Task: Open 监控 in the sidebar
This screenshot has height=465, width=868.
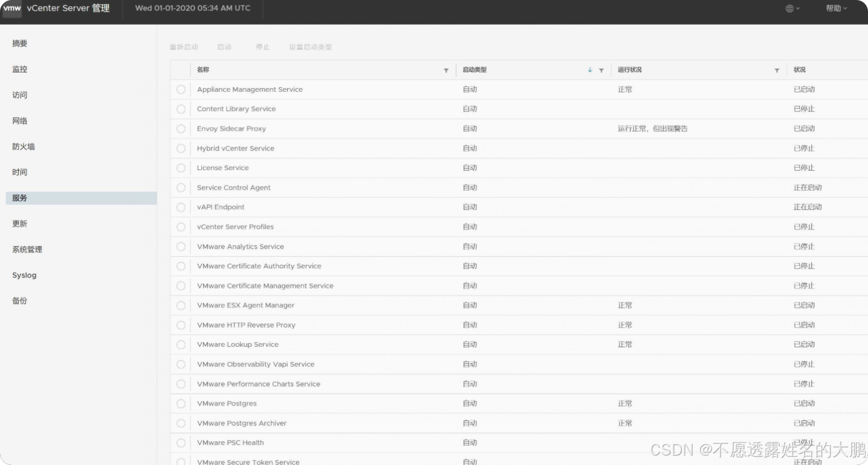Action: click(19, 69)
